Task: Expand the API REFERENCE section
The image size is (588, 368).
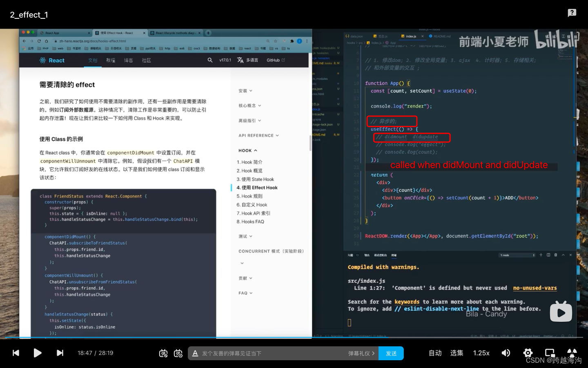Action: pyautogui.click(x=258, y=135)
